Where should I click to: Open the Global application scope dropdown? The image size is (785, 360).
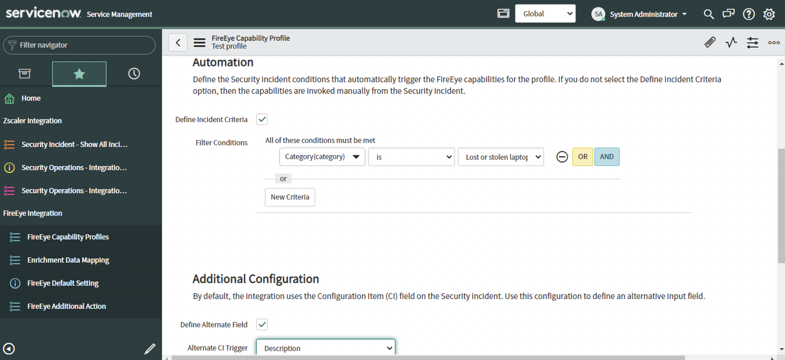click(x=545, y=14)
